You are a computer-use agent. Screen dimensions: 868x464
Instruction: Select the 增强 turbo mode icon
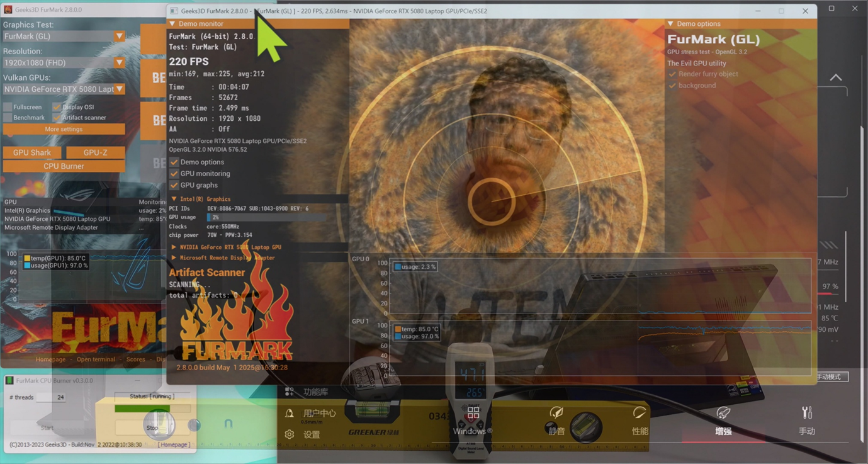[x=723, y=412]
